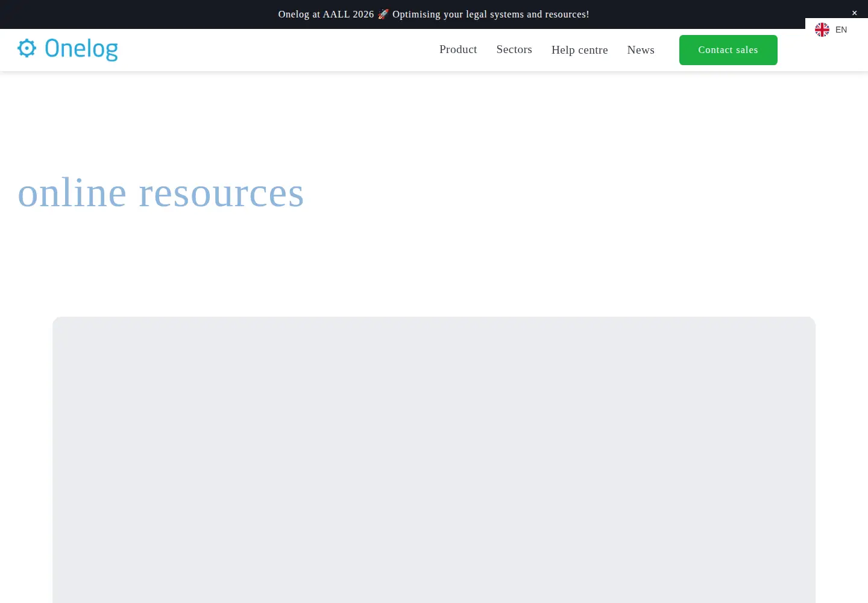Viewport: 868px width, 603px height.
Task: Open the Sectors menu
Action: [x=514, y=49]
